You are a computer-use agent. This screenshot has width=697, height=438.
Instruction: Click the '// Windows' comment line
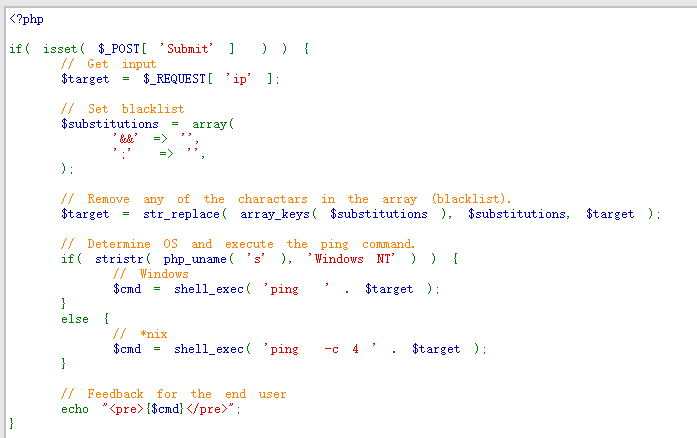tap(150, 274)
